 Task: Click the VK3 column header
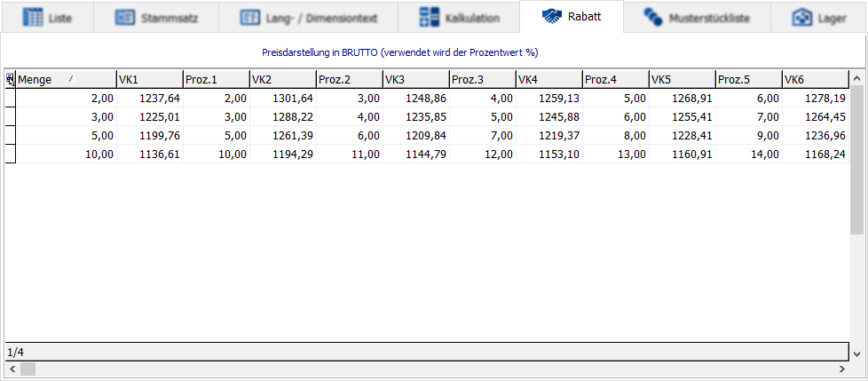[415, 80]
